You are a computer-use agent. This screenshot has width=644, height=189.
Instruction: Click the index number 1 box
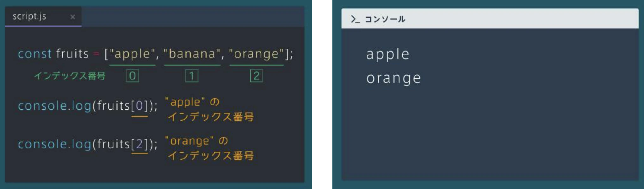pyautogui.click(x=192, y=76)
